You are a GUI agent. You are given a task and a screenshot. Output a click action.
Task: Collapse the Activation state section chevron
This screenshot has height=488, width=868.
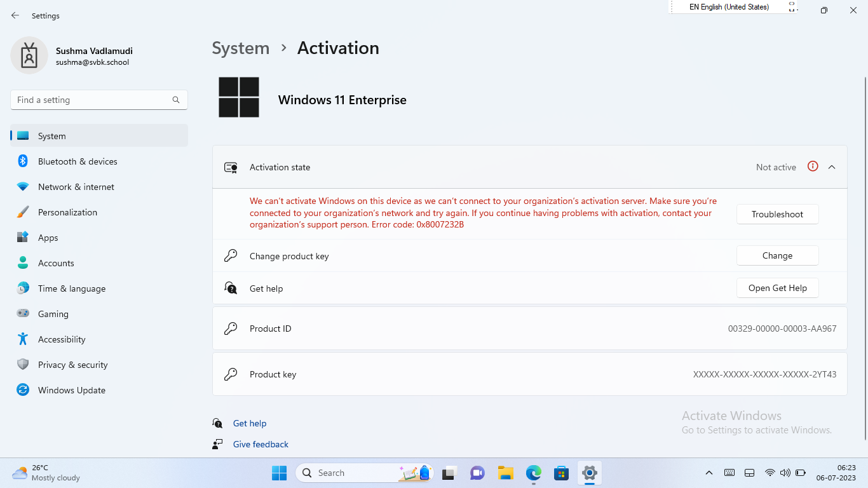(832, 167)
